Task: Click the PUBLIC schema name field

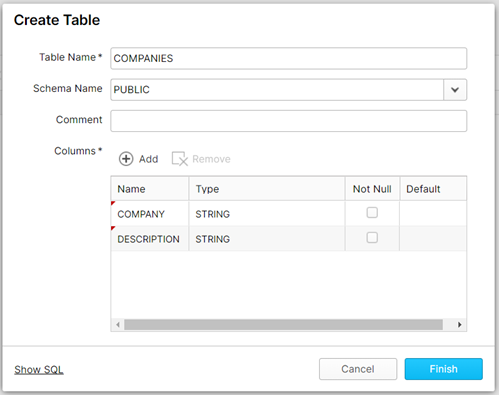Action: [277, 90]
